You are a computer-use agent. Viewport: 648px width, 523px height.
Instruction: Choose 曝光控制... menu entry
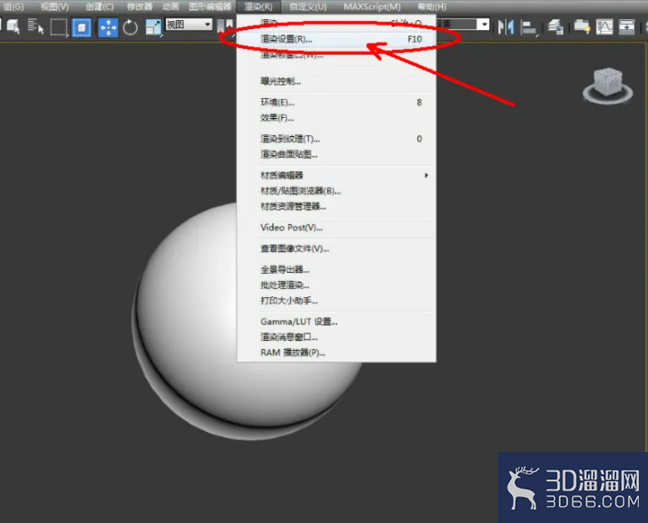click(x=336, y=81)
